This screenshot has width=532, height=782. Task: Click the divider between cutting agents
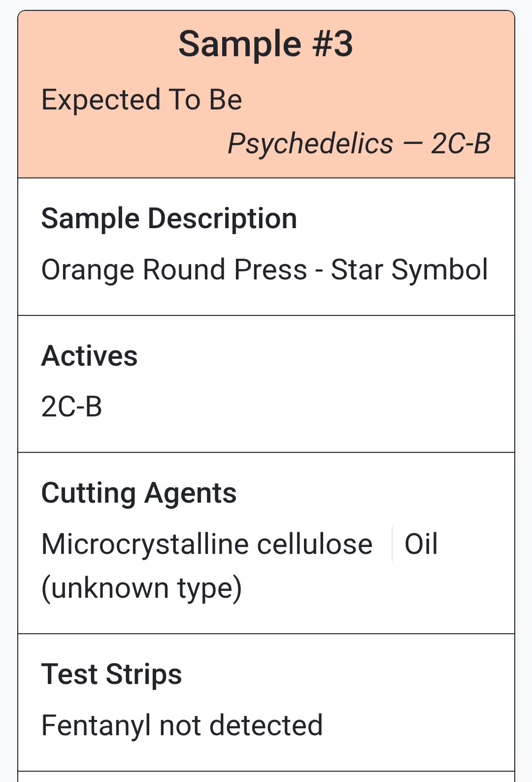(x=392, y=544)
